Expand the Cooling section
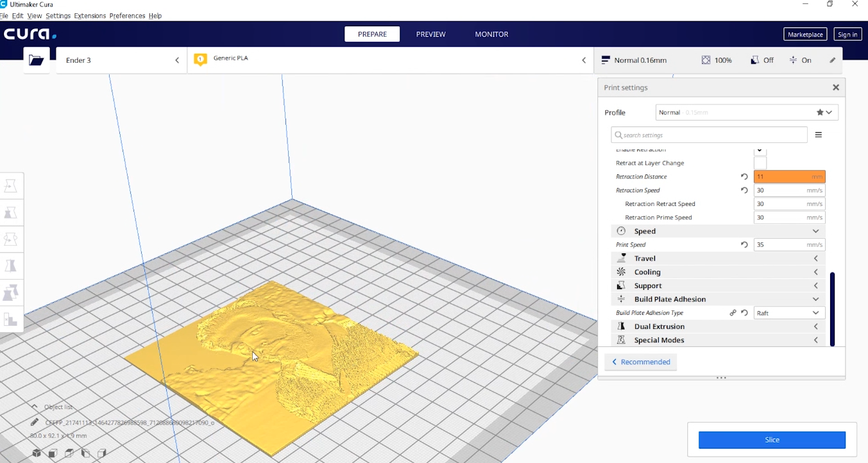The width and height of the screenshot is (868, 463). 718,272
